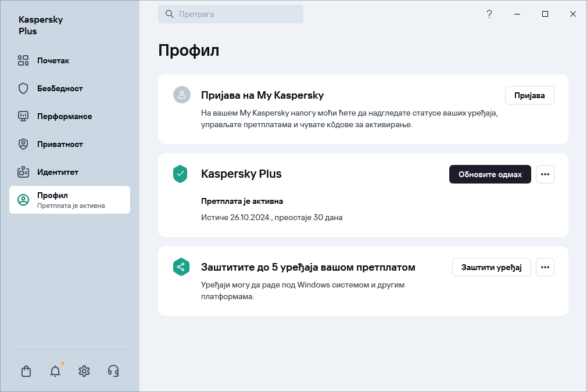This screenshot has height=392, width=587.
Task: Open the ellipsis menu beside Заштити уређај
Action: tap(545, 267)
